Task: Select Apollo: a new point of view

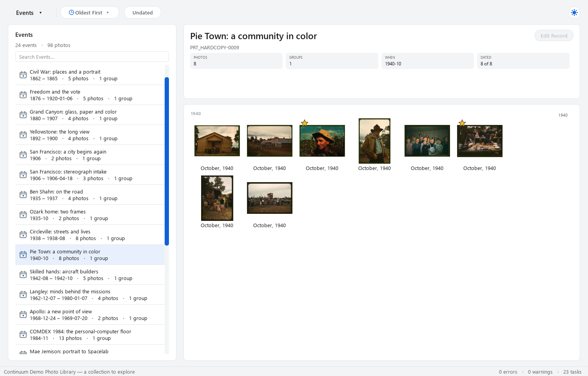Action: pyautogui.click(x=90, y=315)
